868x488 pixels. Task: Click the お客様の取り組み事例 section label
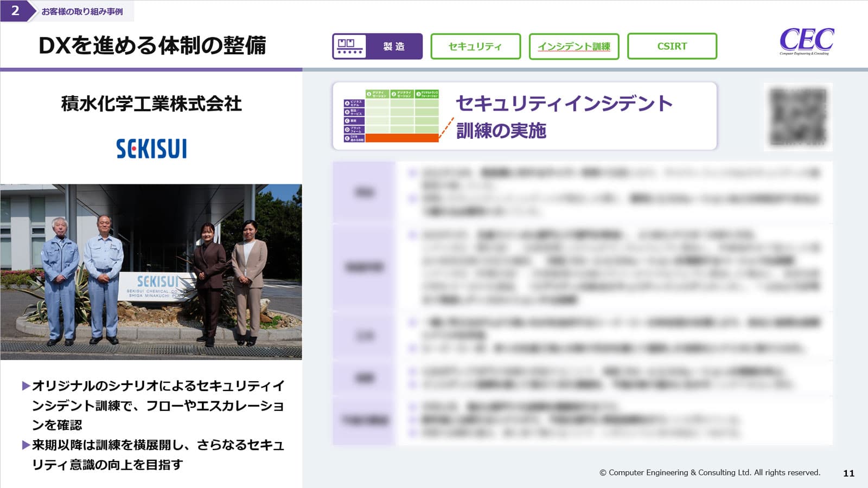pyautogui.click(x=82, y=11)
